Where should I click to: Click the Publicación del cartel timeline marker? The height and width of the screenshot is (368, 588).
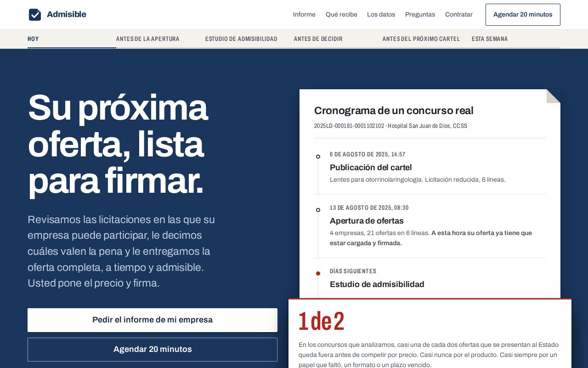pyautogui.click(x=318, y=157)
